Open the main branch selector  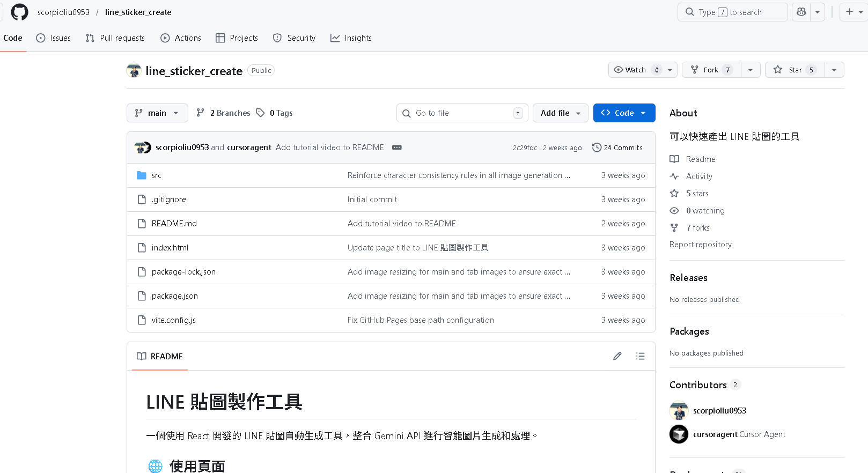tap(157, 113)
